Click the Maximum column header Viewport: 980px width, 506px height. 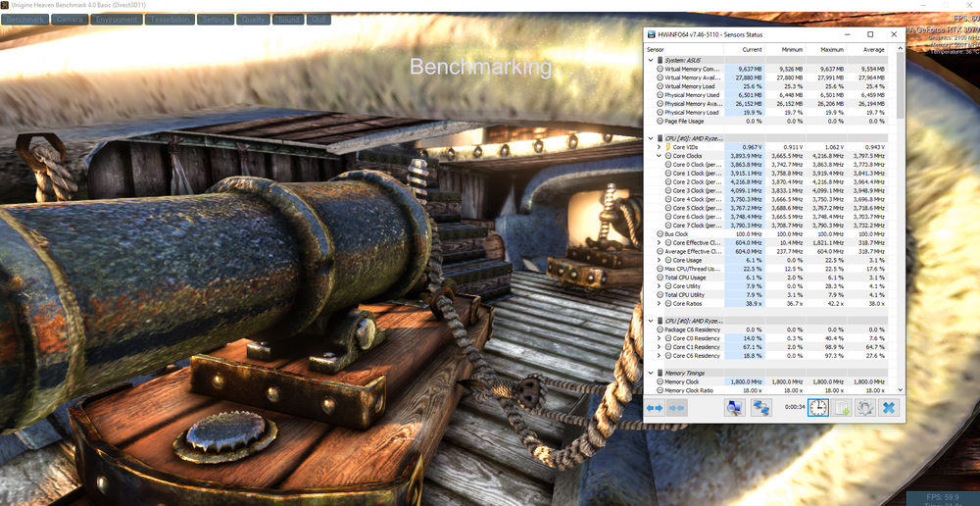832,49
